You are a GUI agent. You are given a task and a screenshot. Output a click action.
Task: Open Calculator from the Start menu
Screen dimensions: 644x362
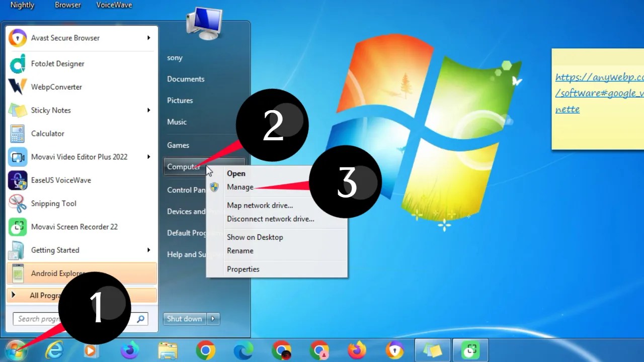click(x=80, y=134)
